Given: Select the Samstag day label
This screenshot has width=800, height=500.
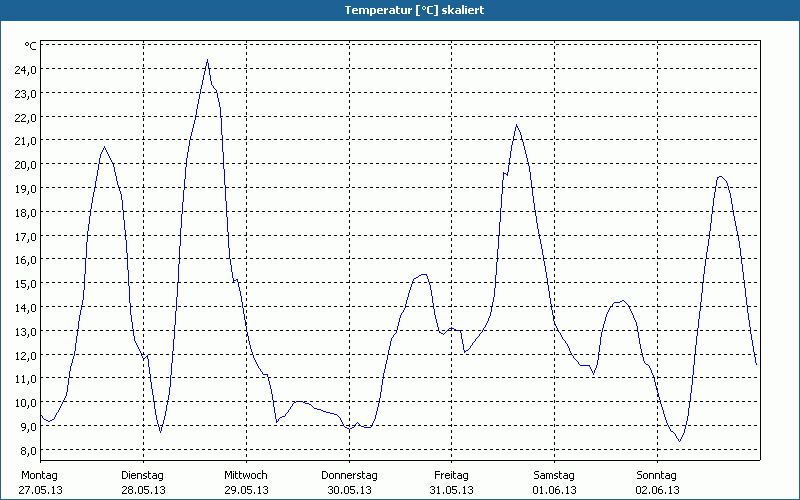Looking at the screenshot, I should [554, 475].
